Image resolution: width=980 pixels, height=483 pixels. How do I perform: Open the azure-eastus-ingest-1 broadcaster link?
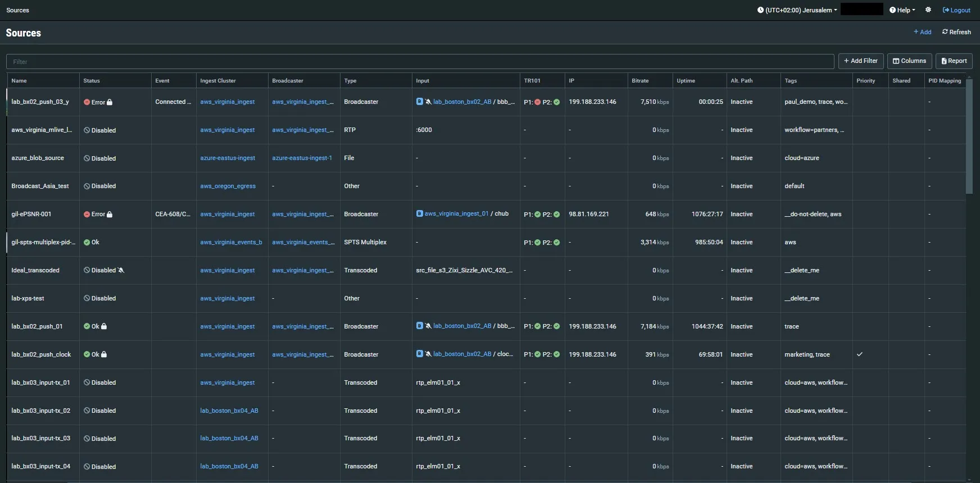[x=302, y=158]
